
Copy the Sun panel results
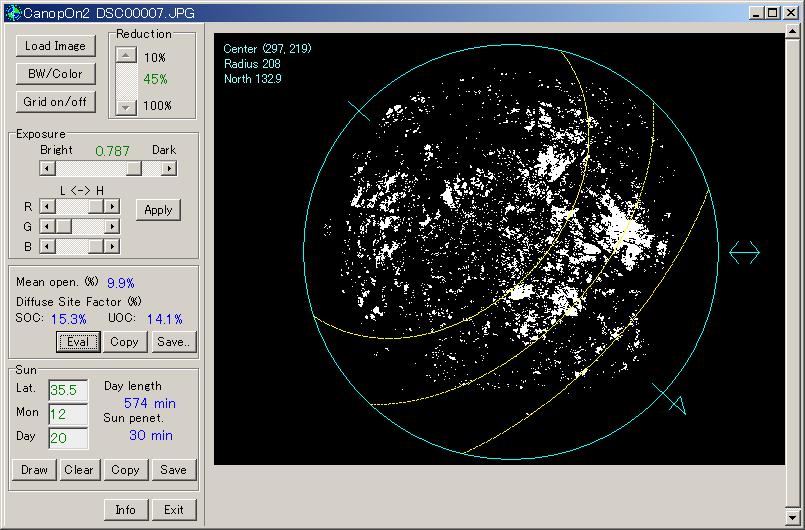click(125, 470)
